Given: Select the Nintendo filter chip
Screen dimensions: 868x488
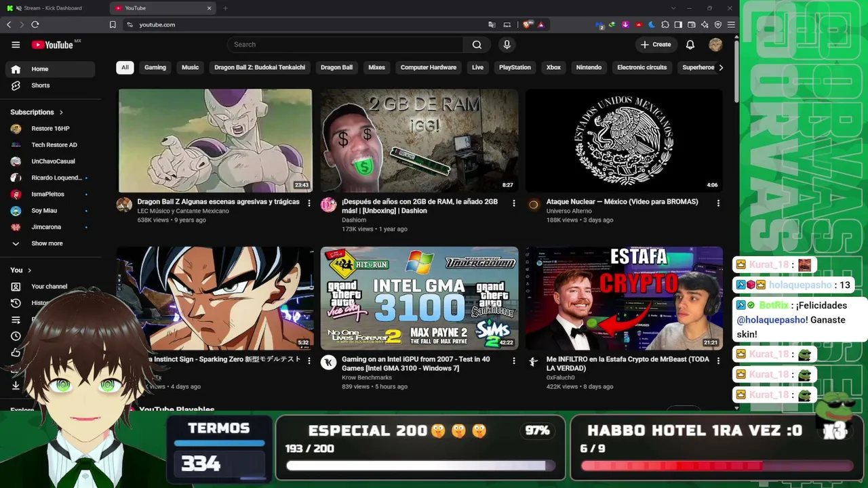Looking at the screenshot, I should pyautogui.click(x=589, y=68).
